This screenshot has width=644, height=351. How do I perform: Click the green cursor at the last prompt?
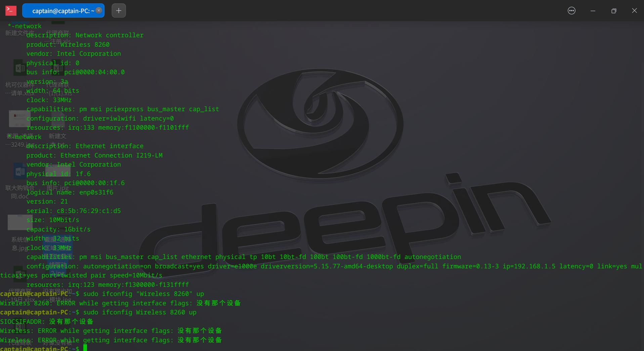(x=85, y=348)
